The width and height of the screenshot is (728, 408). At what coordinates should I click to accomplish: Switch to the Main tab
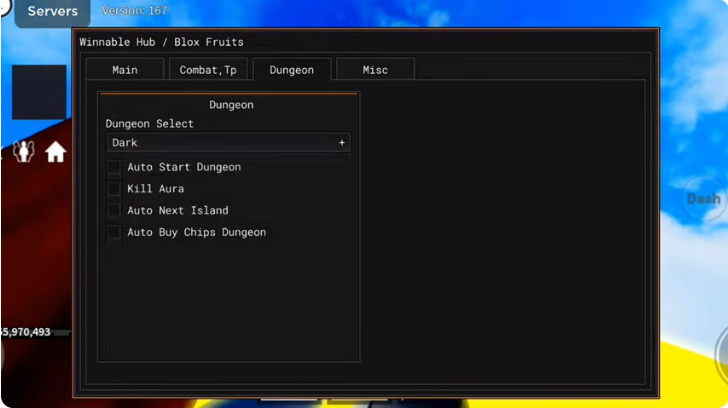click(125, 70)
